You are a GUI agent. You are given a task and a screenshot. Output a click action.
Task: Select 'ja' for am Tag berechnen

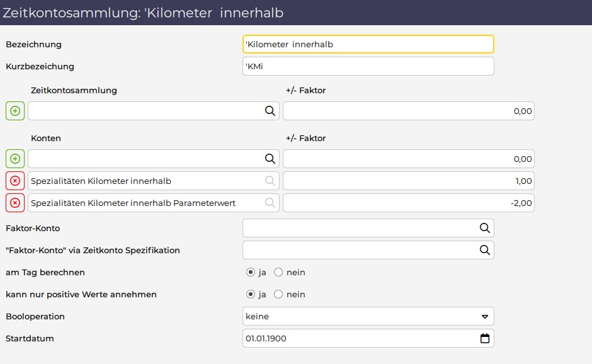[250, 272]
